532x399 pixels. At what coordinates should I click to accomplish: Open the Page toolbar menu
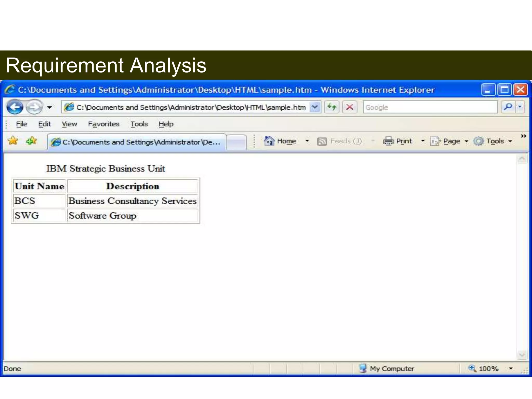(449, 141)
